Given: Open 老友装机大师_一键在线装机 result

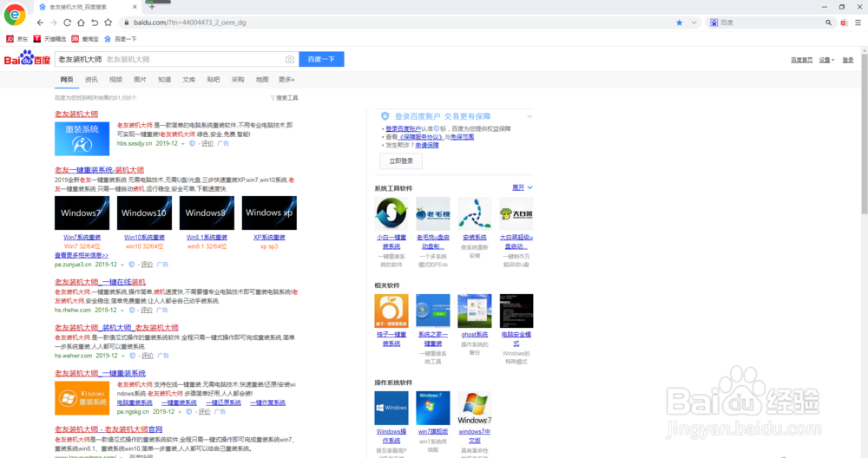Looking at the screenshot, I should 100,282.
